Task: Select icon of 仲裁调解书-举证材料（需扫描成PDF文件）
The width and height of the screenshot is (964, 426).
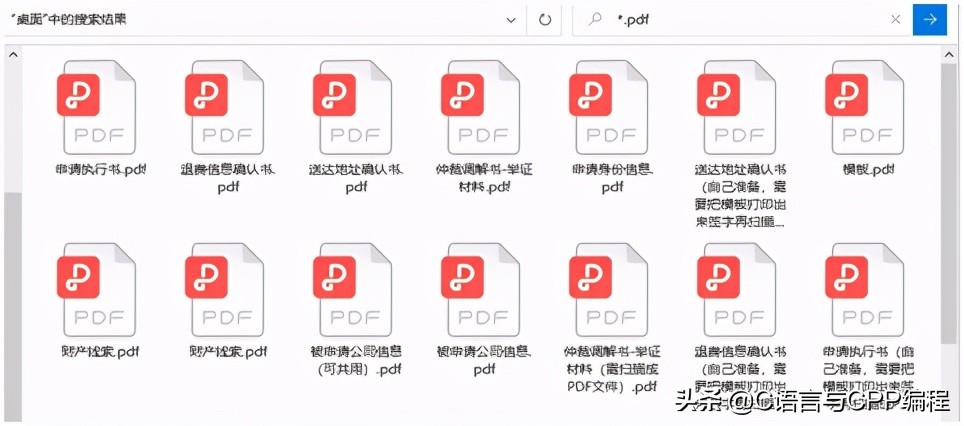Action: (608, 290)
